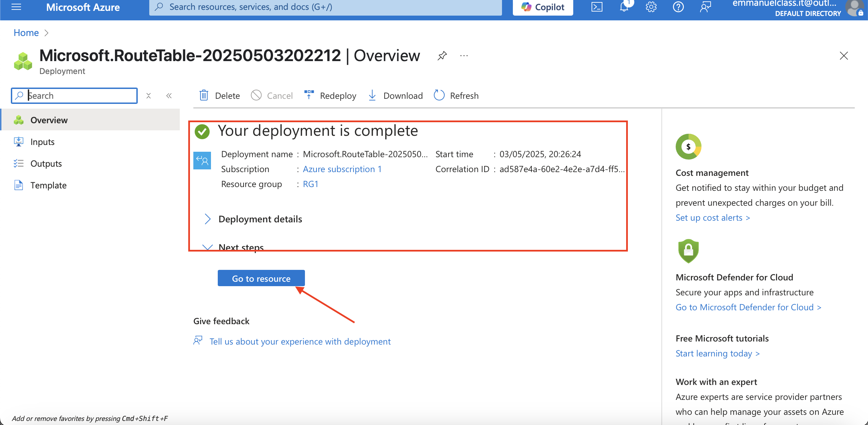Screen dimensions: 868x425
Task: Open Set up cost alerts link
Action: 713,218
